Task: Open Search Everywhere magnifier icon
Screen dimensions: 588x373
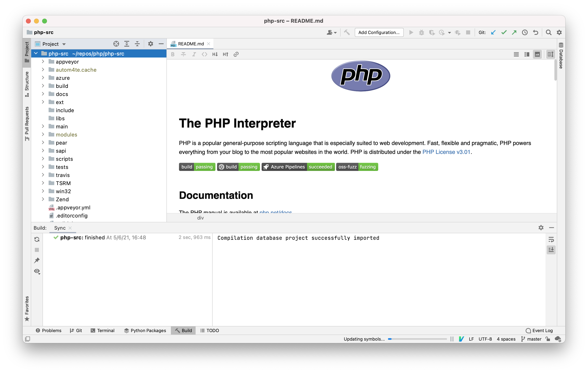Action: (549, 32)
